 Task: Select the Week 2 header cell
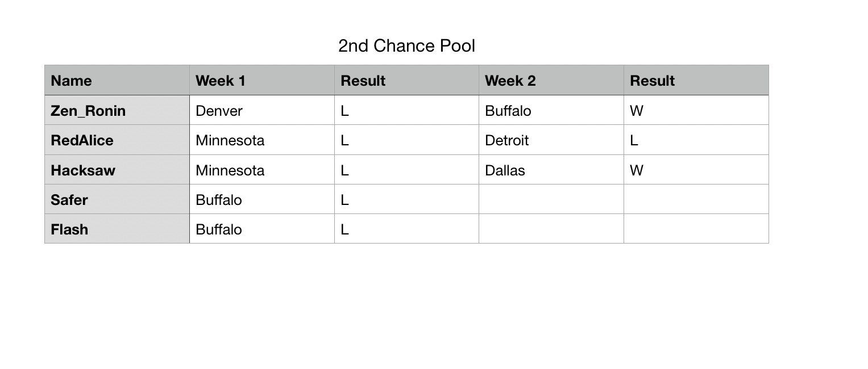click(x=551, y=81)
